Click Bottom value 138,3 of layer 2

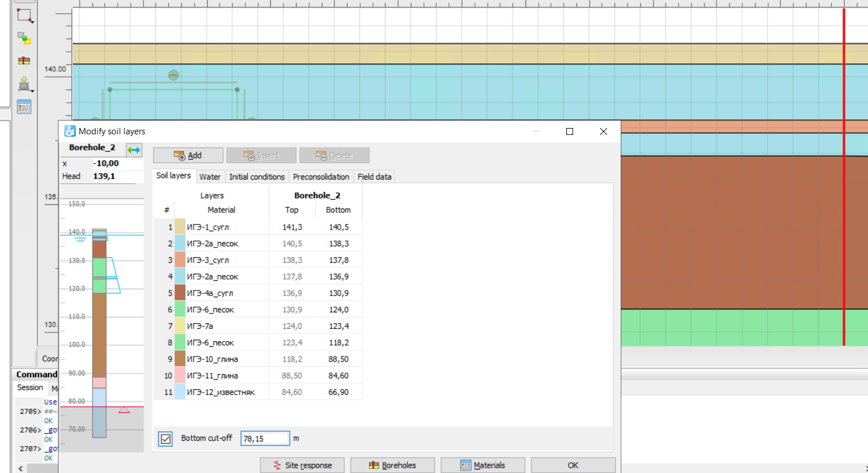coord(338,243)
